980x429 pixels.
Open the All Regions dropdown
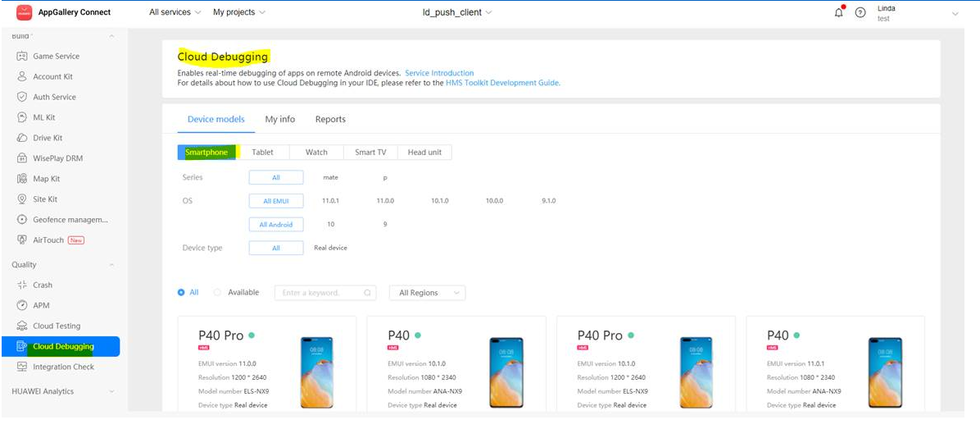tap(428, 293)
